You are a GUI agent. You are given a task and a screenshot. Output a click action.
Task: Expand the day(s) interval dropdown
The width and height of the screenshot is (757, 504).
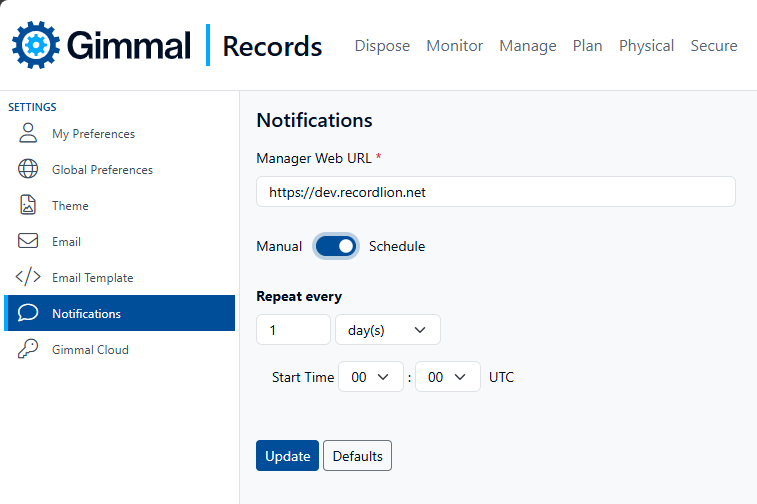pos(387,329)
